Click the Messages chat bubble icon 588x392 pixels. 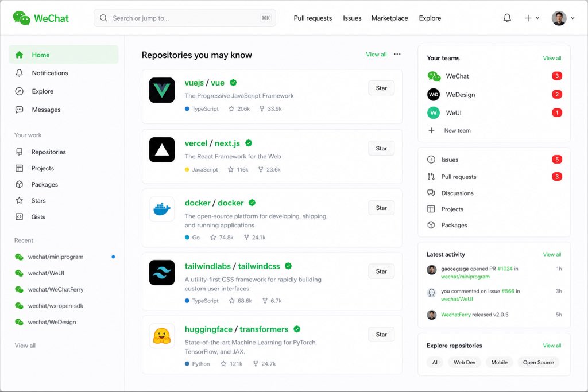(x=19, y=110)
